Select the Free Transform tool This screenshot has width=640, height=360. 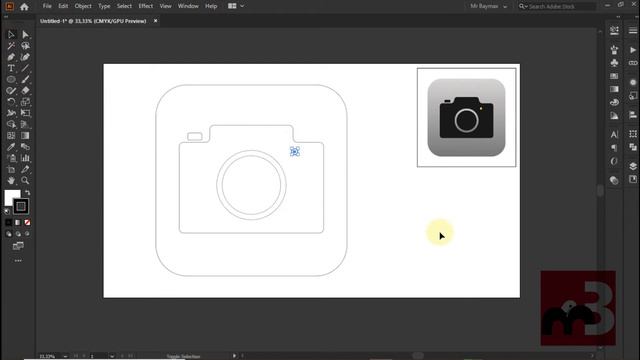[x=25, y=113]
